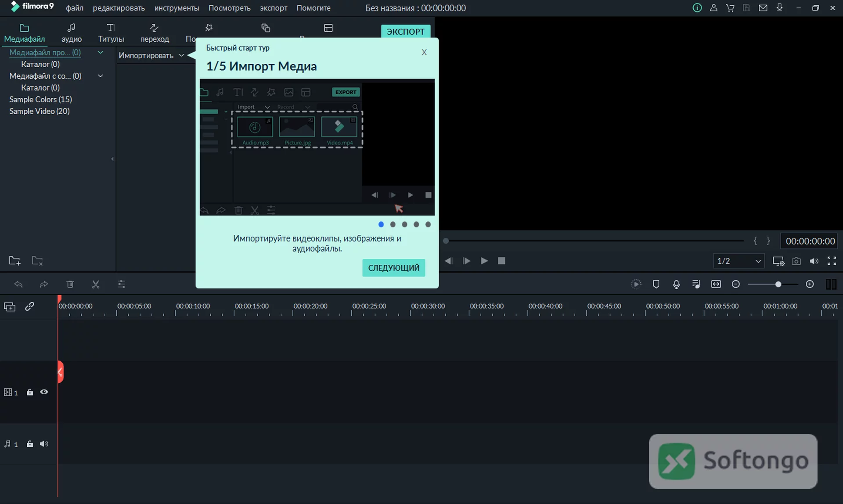
Task: Close the quick start tour with X
Action: click(x=424, y=52)
